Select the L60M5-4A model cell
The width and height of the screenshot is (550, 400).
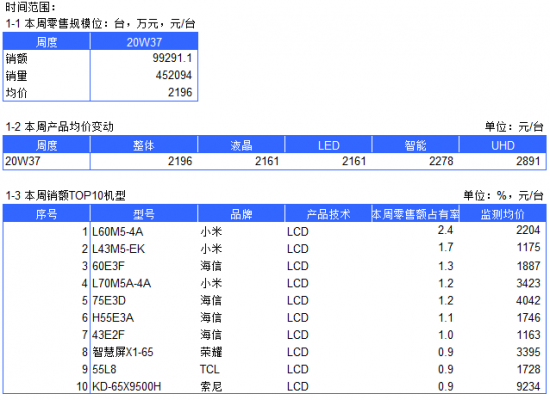tap(144, 232)
